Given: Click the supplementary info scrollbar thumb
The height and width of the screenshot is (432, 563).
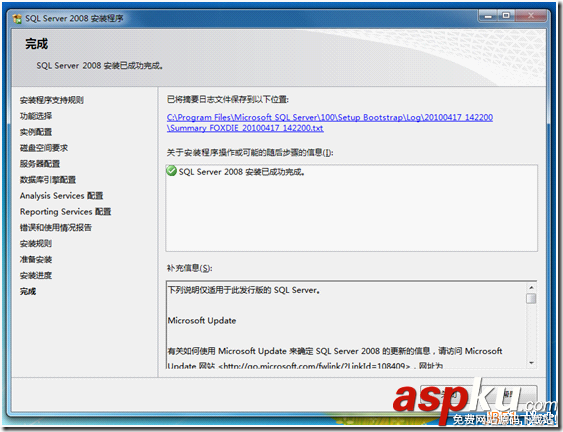Looking at the screenshot, I should 531,298.
